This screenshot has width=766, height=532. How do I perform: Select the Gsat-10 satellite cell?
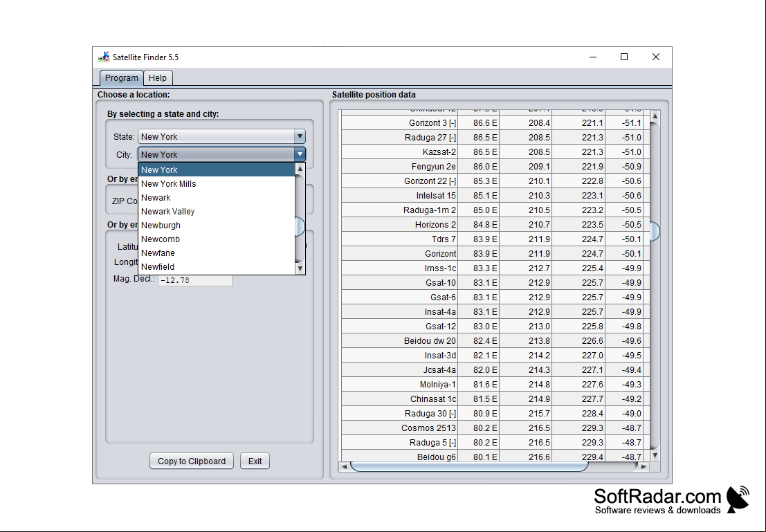[400, 283]
